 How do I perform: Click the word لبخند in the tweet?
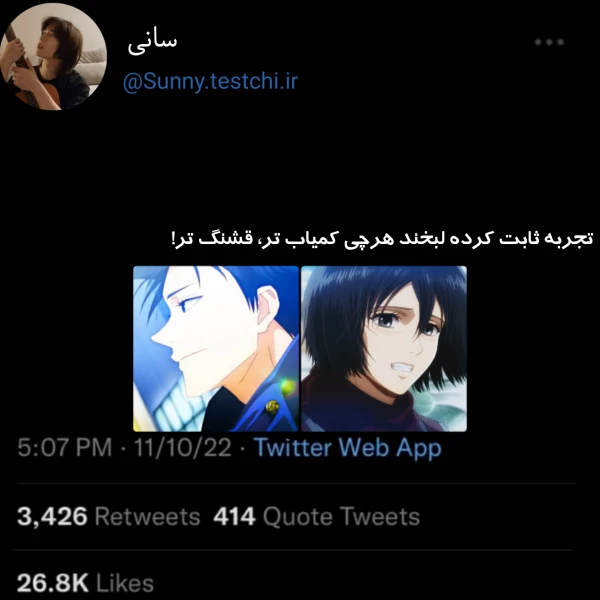pyautogui.click(x=421, y=238)
